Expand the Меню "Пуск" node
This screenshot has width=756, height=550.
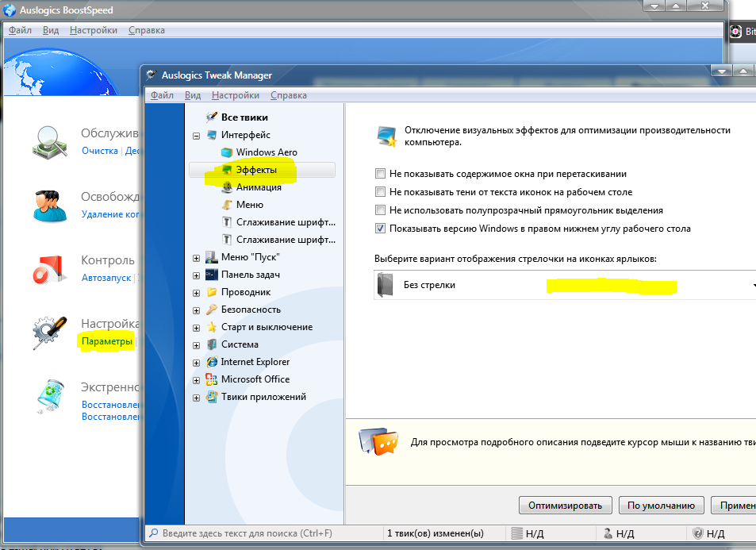tap(196, 258)
